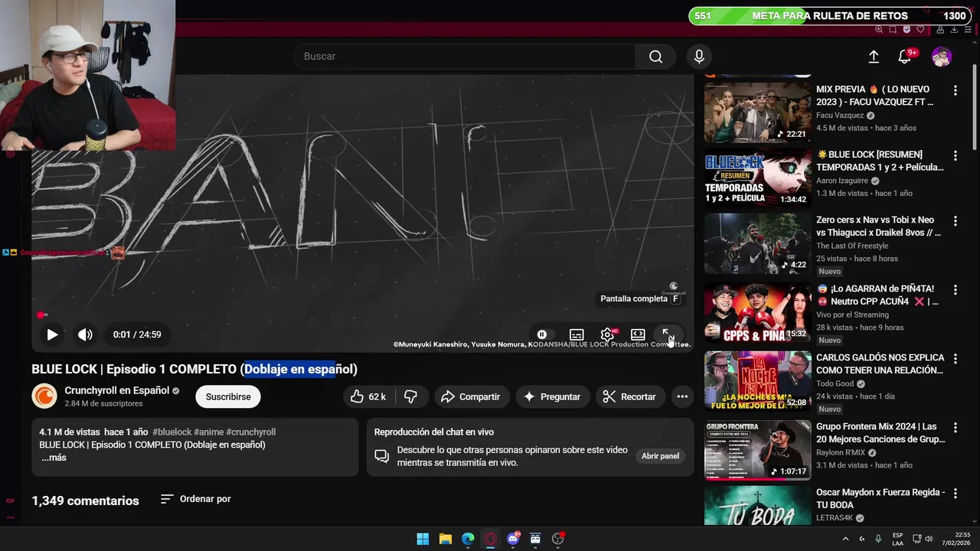
Task: Click the search magnifier button
Action: [655, 57]
